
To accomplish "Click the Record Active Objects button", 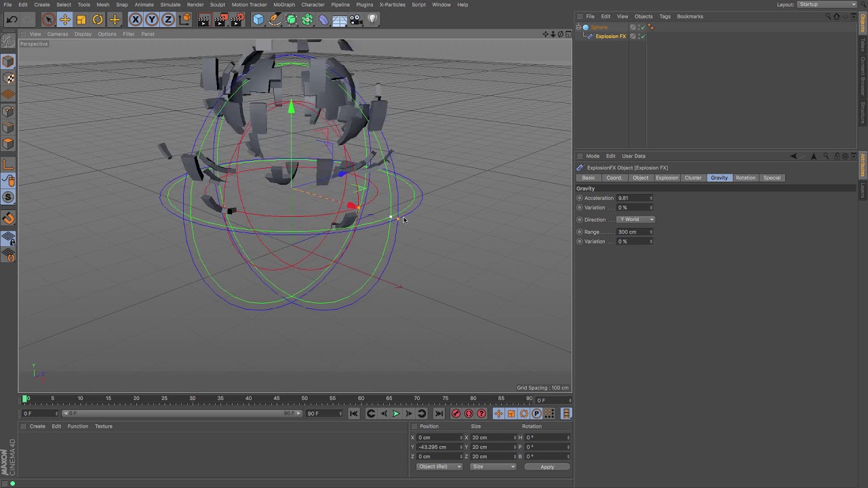I will 456,413.
